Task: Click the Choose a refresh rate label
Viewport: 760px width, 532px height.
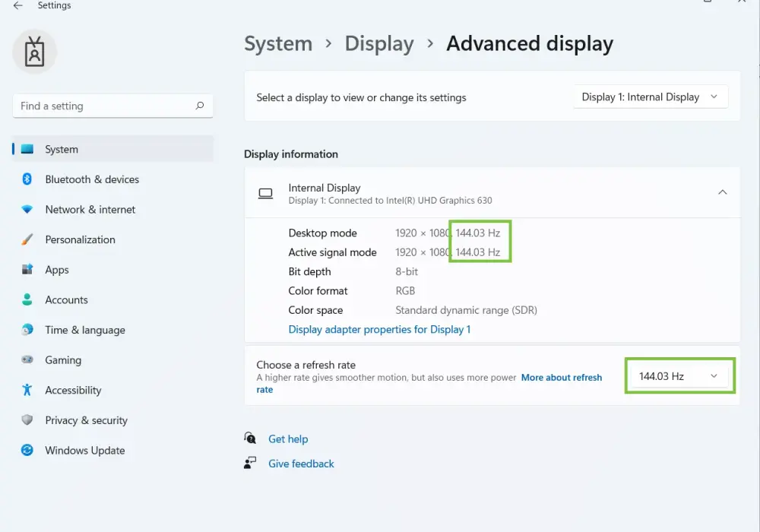Action: [306, 365]
